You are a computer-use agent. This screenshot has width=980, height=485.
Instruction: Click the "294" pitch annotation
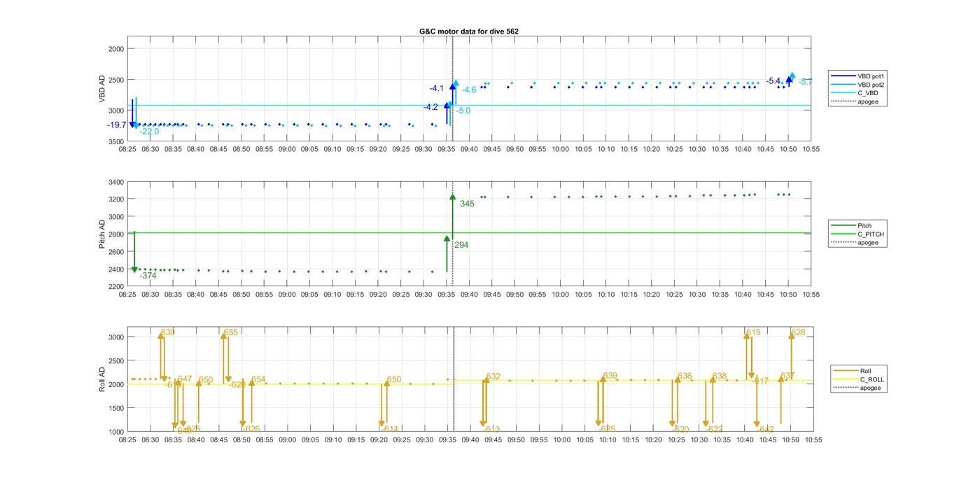coord(461,246)
